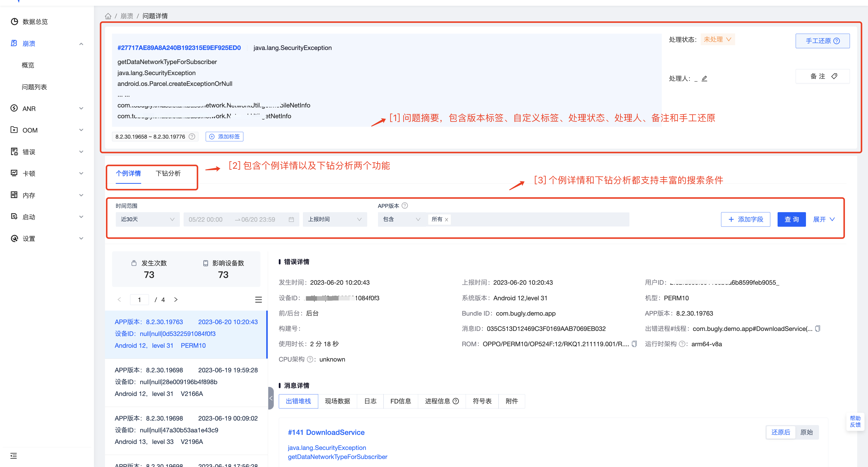Open 问题列表 under 崩溃 menu
Image resolution: width=868 pixels, height=467 pixels.
(34, 87)
